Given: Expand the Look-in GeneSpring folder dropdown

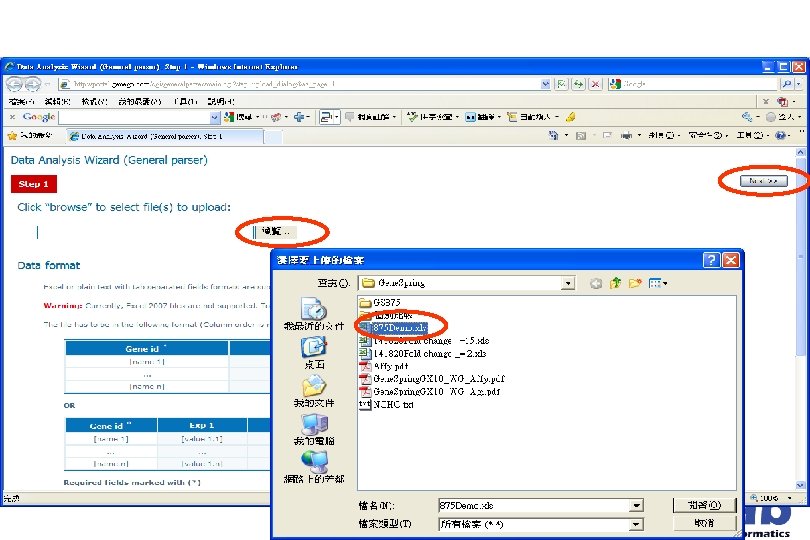Looking at the screenshot, I should coord(568,283).
